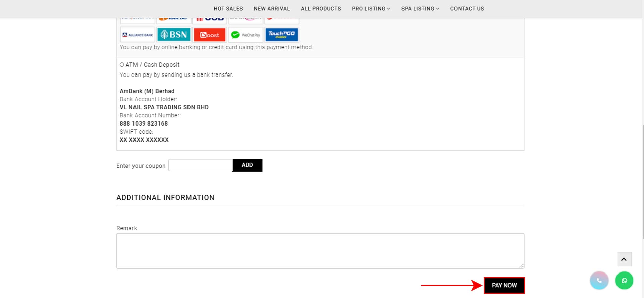
Task: Open the HOT SALES menu item
Action: (x=228, y=9)
